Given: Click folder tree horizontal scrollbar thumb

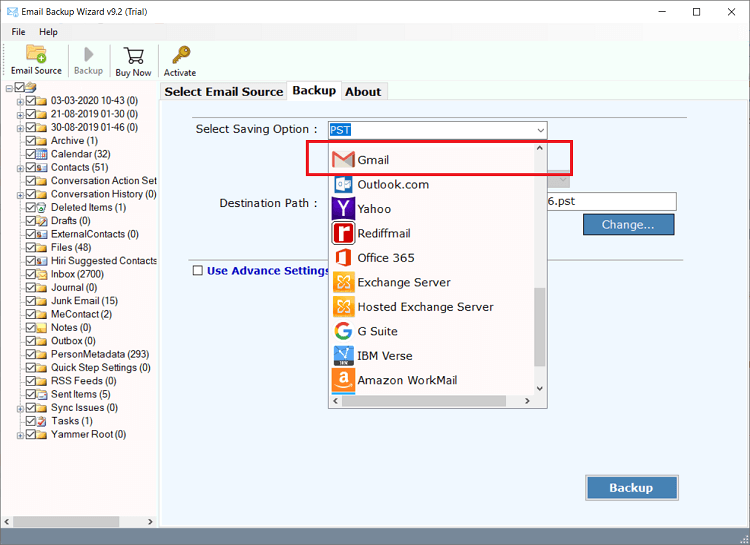Looking at the screenshot, I should 66,521.
